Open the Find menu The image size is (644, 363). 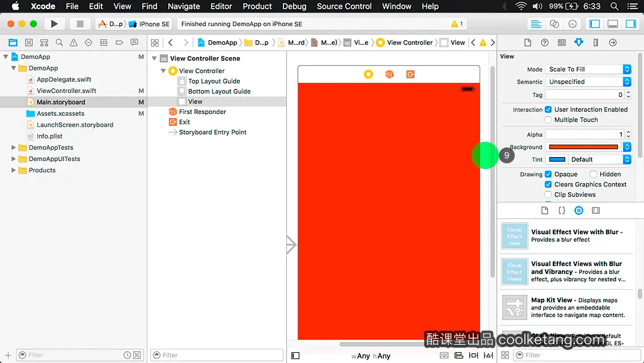tap(150, 6)
